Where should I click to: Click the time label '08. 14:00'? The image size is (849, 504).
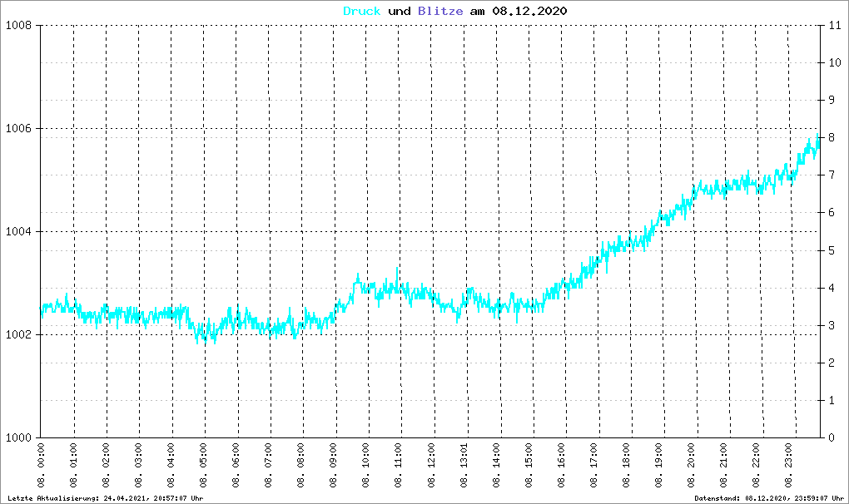497,465
